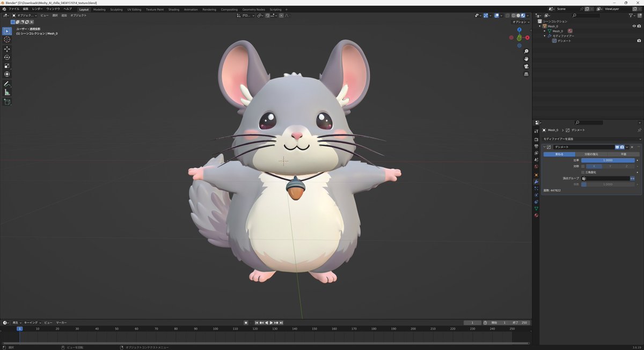644x350 pixels.
Task: Switch to the Shading workspace tab
Action: [174, 9]
